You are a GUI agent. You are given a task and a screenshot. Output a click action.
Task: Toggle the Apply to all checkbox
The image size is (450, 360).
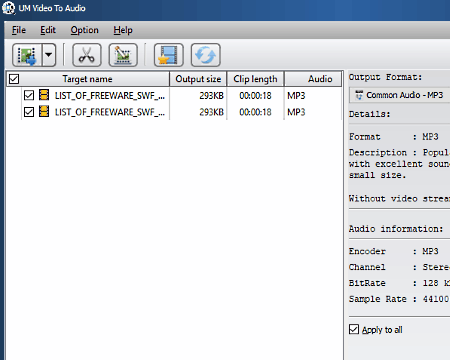(354, 329)
